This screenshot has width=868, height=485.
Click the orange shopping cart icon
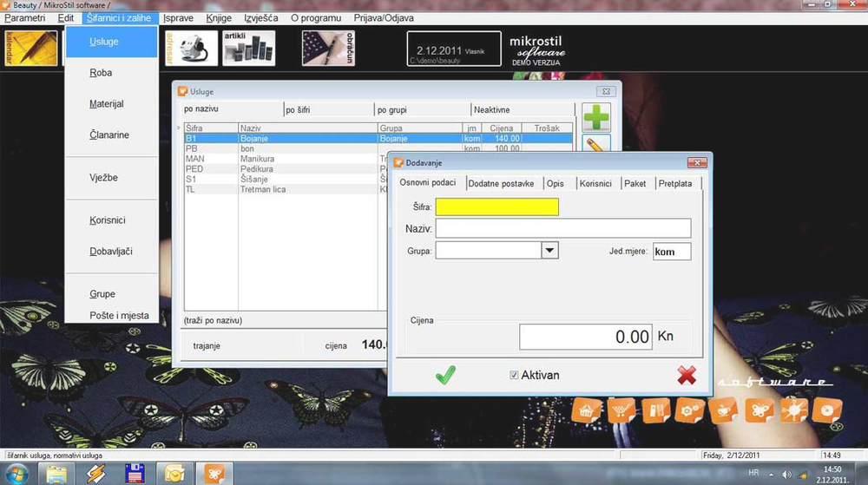click(621, 411)
